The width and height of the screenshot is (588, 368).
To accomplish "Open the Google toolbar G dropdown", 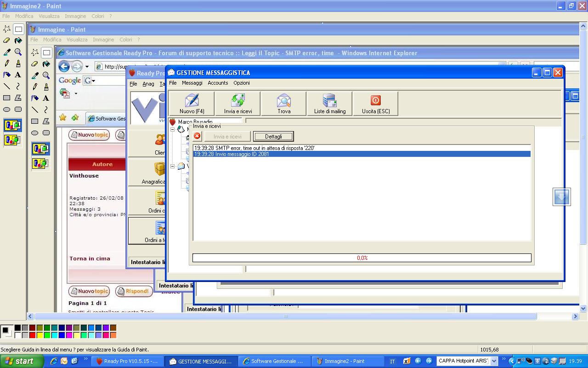I will [90, 80].
